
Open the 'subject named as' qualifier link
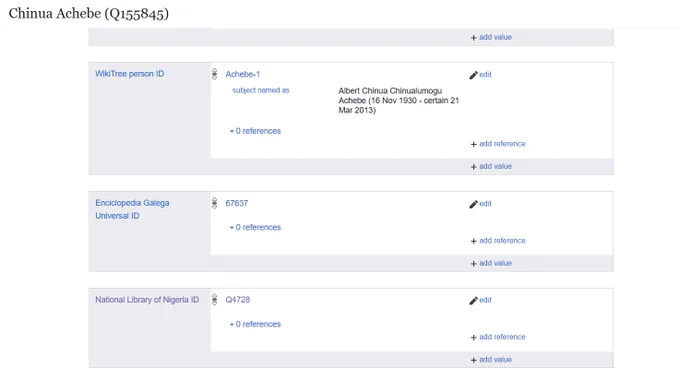point(261,90)
